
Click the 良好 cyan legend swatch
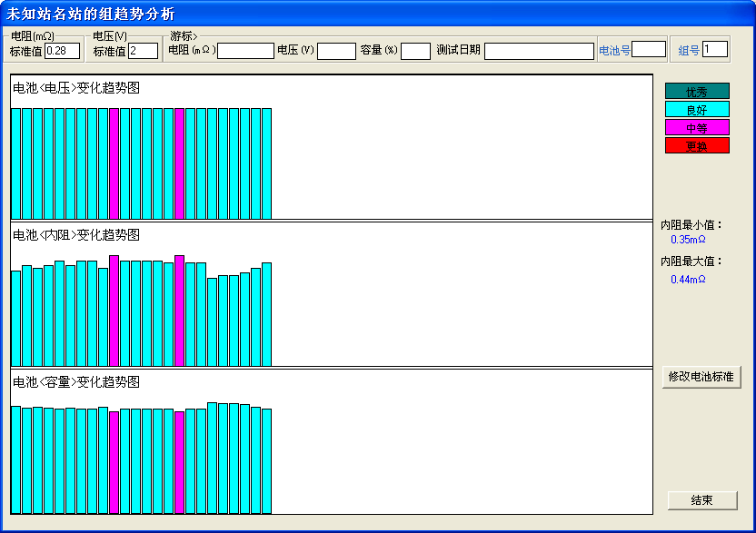click(x=697, y=109)
